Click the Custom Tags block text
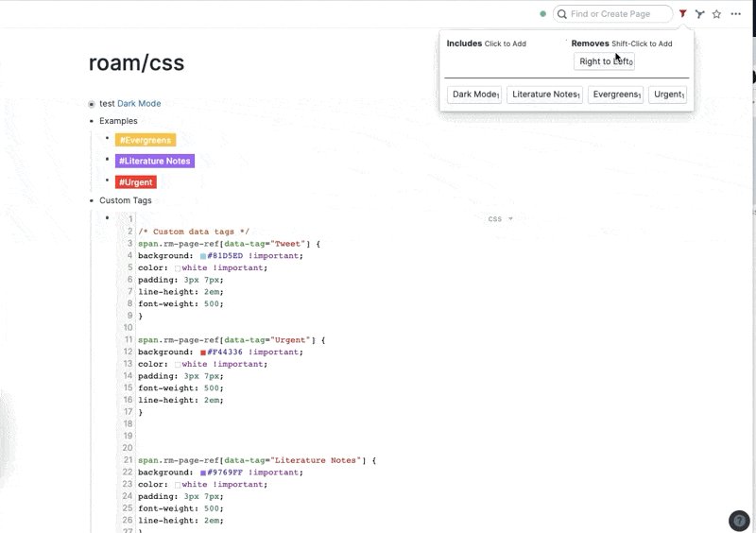The height and width of the screenshot is (533, 756). 126,200
